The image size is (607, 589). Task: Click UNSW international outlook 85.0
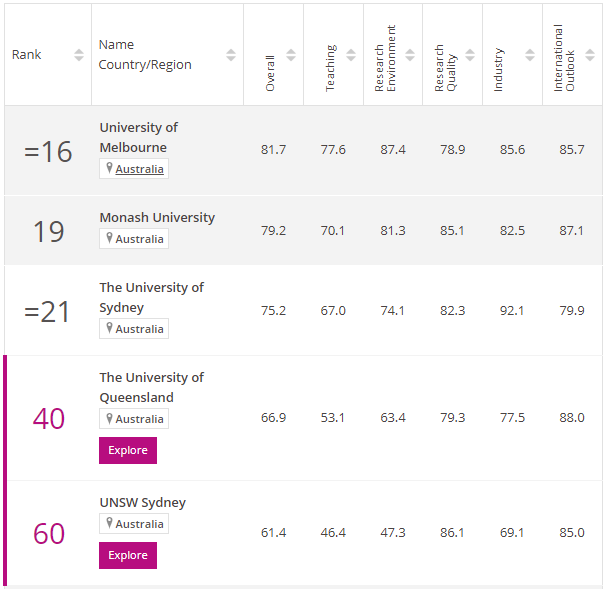(572, 533)
